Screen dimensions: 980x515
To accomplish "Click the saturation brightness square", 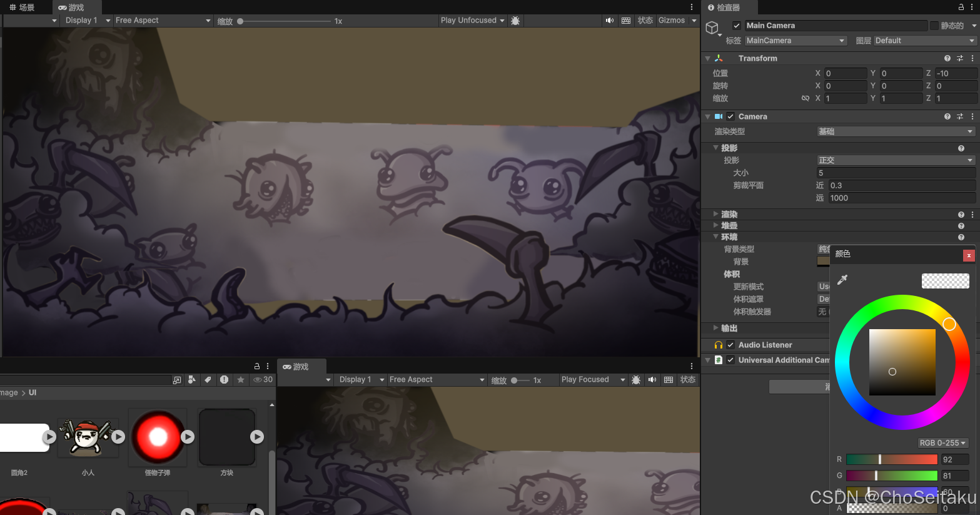I will click(902, 362).
